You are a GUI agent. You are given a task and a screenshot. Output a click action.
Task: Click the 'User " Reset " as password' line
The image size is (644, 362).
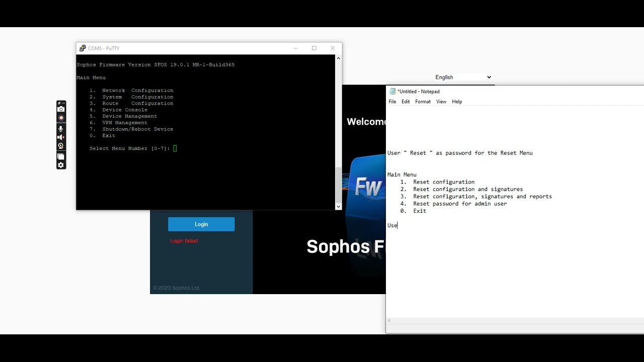tap(460, 153)
